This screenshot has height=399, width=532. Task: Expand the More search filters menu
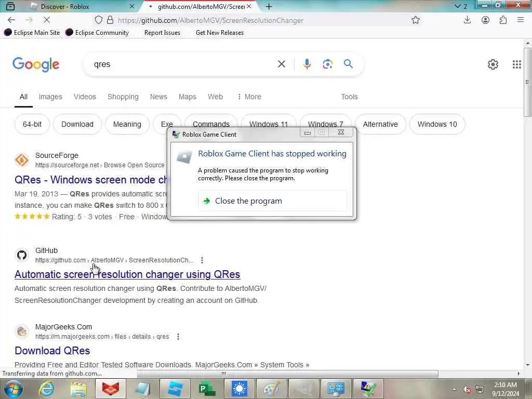pos(249,97)
